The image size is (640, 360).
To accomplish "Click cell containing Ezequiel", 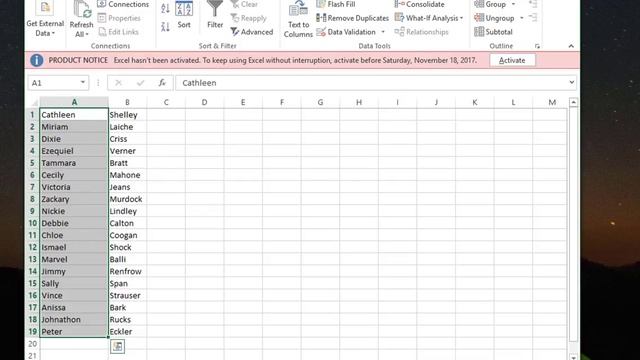I will click(x=74, y=151).
